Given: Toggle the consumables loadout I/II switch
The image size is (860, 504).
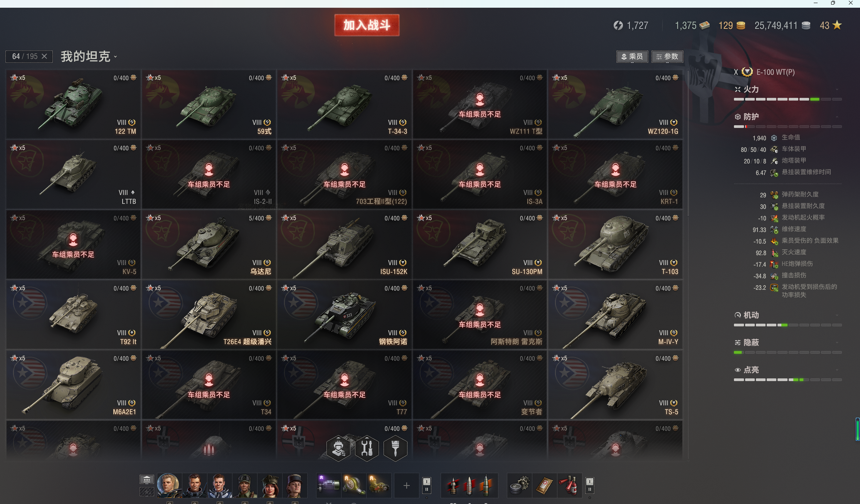Looking at the screenshot, I should click(589, 486).
